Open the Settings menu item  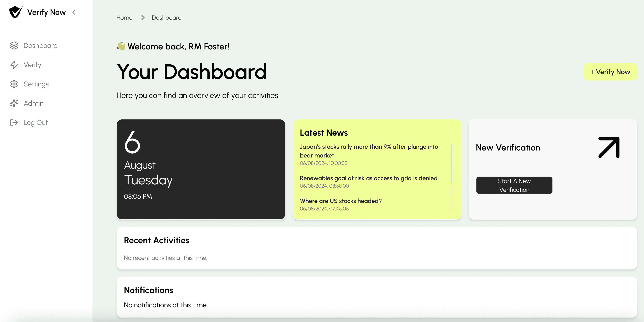coord(36,84)
